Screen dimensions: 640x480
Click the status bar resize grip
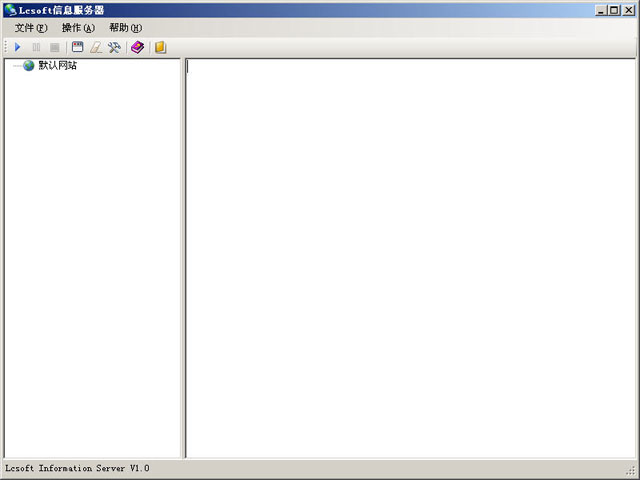click(631, 471)
